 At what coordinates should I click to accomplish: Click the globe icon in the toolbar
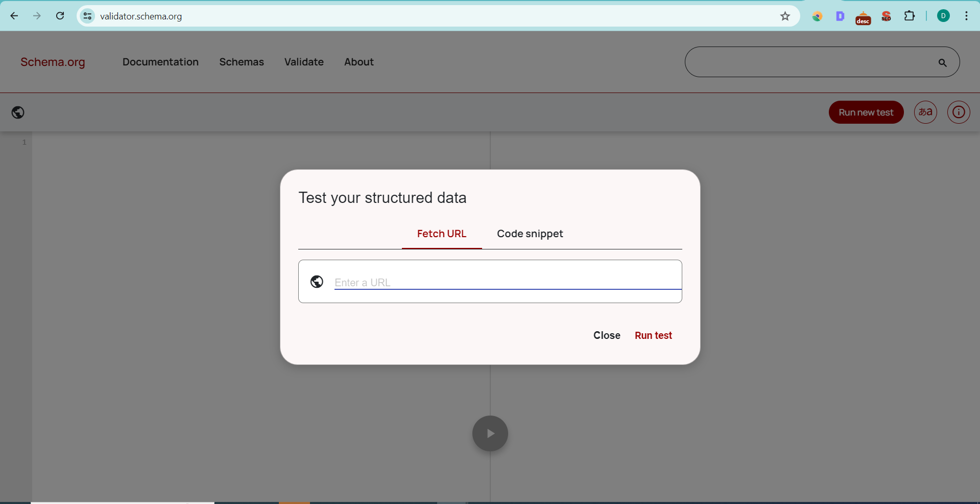point(18,112)
